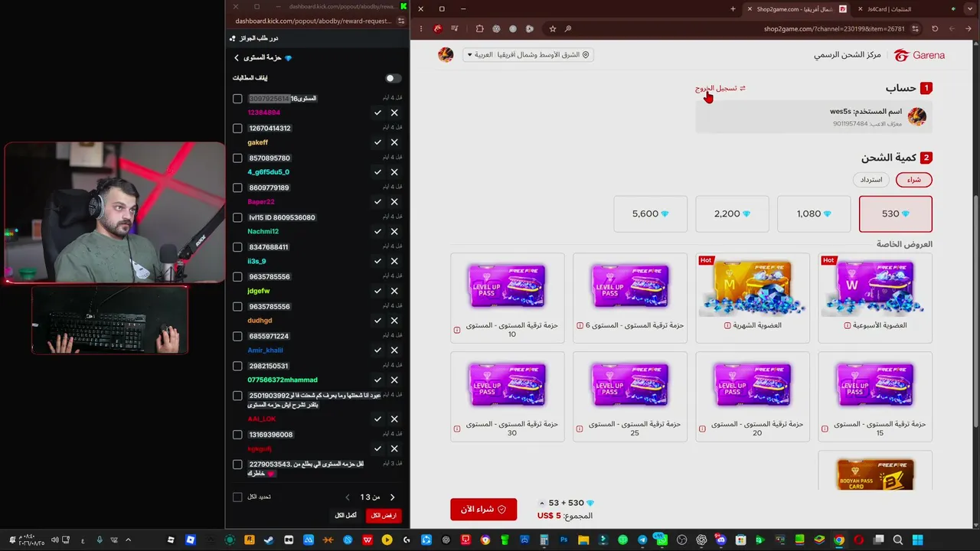Check the box for request 12670414312

click(x=237, y=129)
